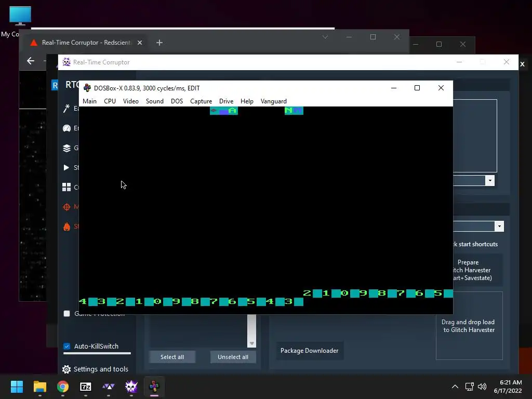Click the preview box in RTC right panel
Image resolution: width=532 pixels, height=399 pixels.
click(475, 136)
